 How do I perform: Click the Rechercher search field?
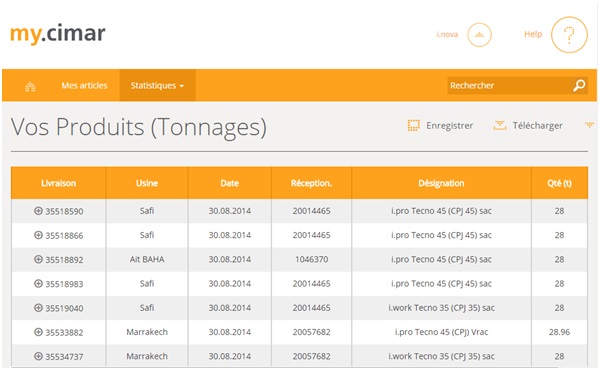509,85
